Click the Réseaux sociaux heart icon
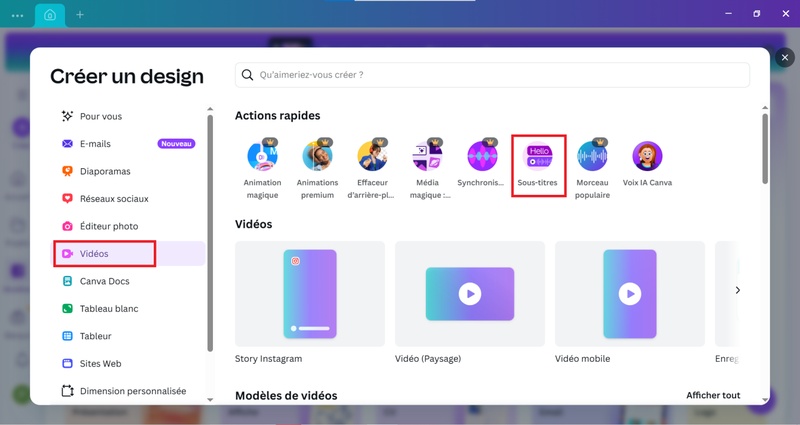The width and height of the screenshot is (800, 425). [67, 198]
